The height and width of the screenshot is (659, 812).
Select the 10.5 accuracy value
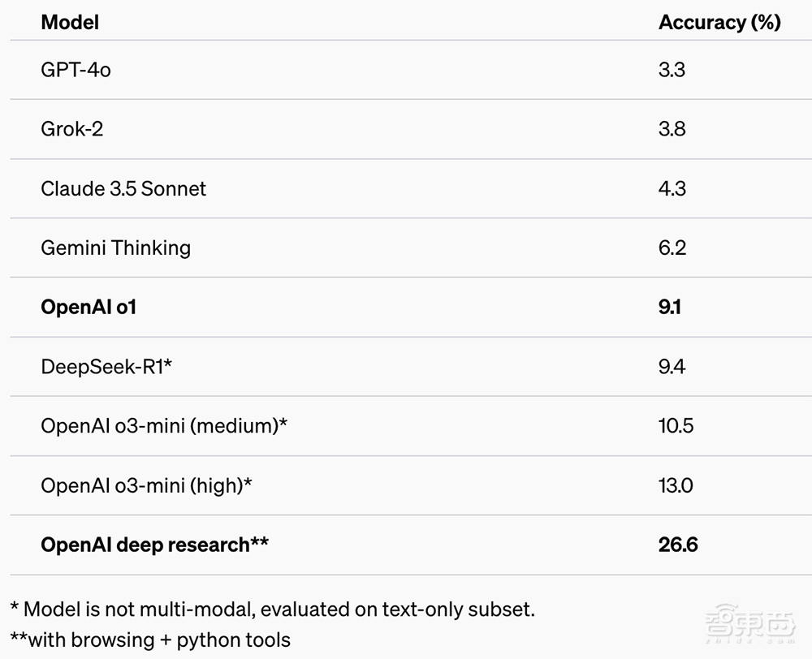[676, 426]
